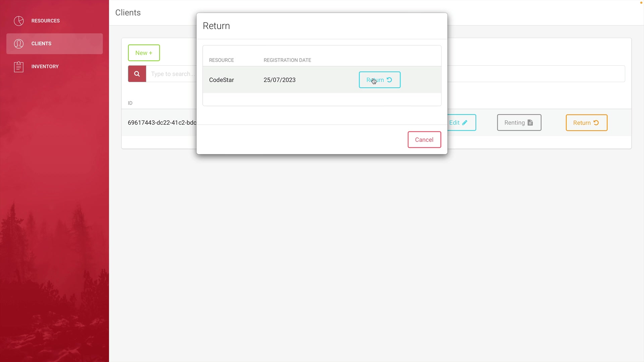Click the Registration Date column header
This screenshot has width=644, height=362.
287,60
